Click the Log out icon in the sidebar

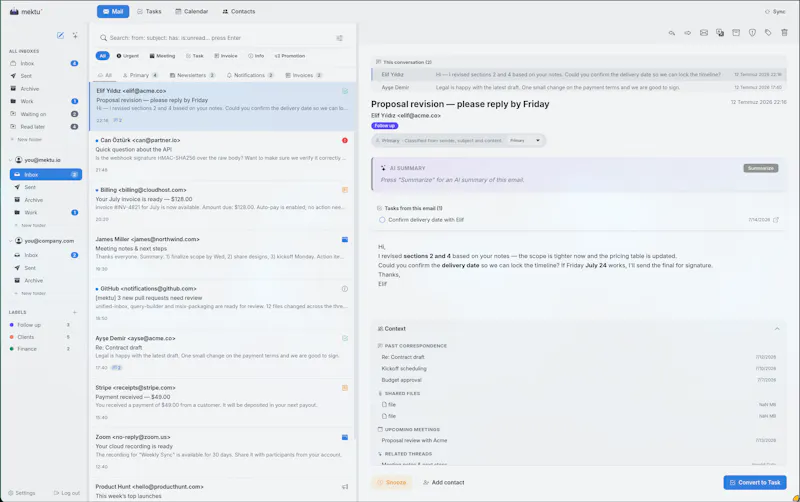pos(57,493)
